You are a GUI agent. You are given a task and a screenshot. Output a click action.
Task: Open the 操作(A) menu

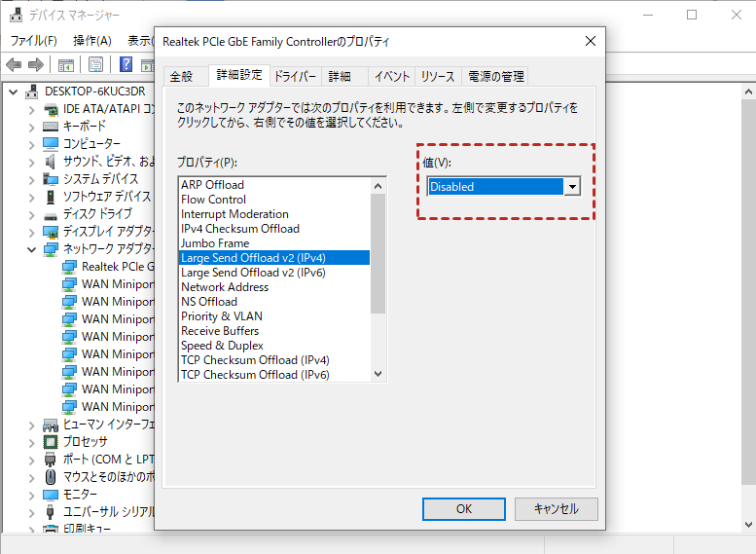click(92, 41)
